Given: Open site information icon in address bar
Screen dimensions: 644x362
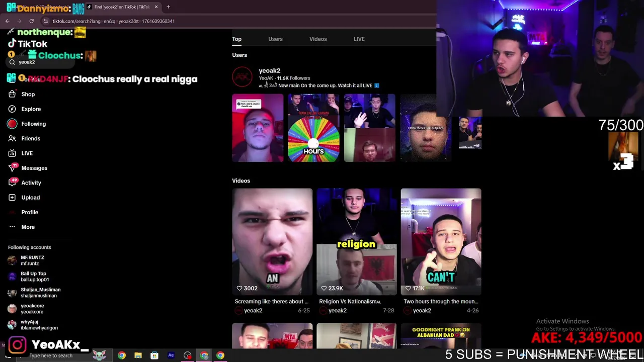Looking at the screenshot, I should tap(46, 21).
